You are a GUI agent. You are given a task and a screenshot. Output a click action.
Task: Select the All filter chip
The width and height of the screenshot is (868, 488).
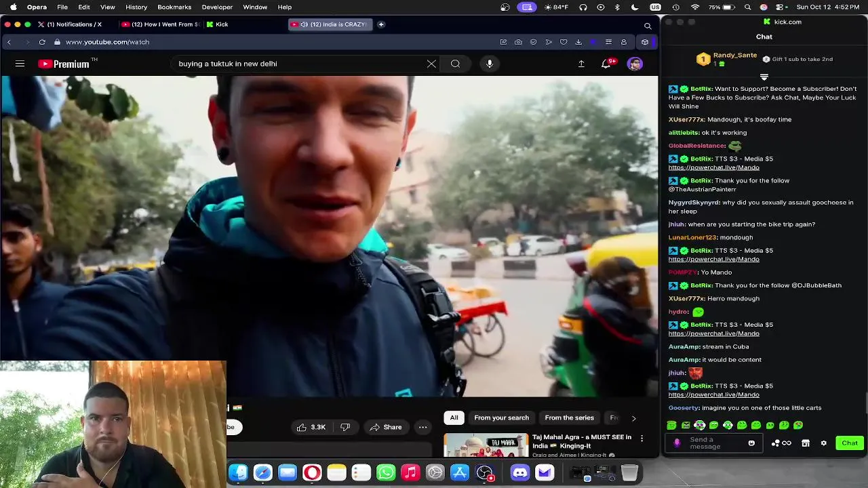point(454,418)
